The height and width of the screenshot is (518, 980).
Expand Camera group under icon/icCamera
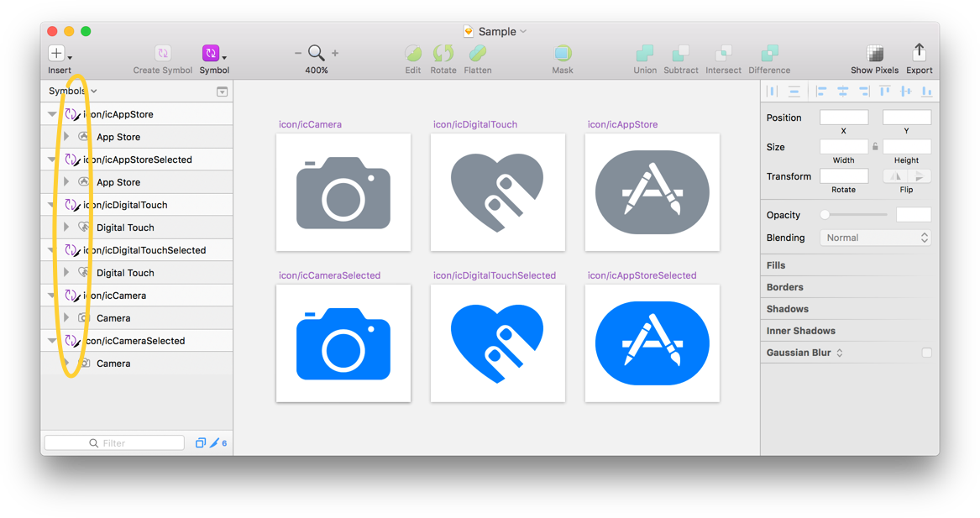pos(66,318)
